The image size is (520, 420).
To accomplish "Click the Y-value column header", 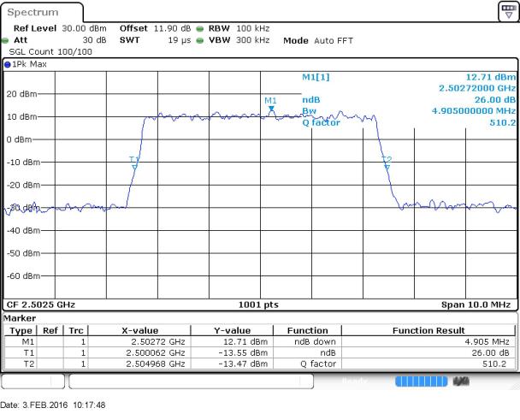I will click(232, 330).
